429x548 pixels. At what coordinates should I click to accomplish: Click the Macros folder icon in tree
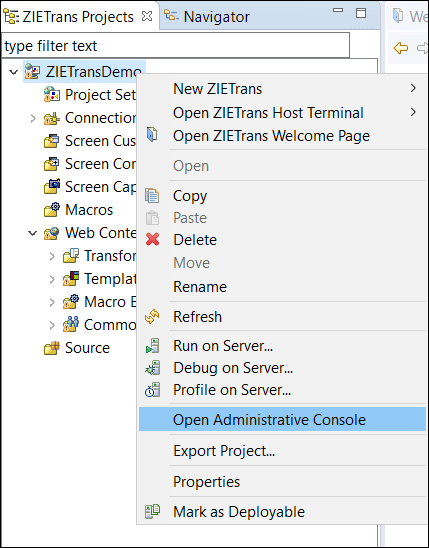tap(52, 210)
